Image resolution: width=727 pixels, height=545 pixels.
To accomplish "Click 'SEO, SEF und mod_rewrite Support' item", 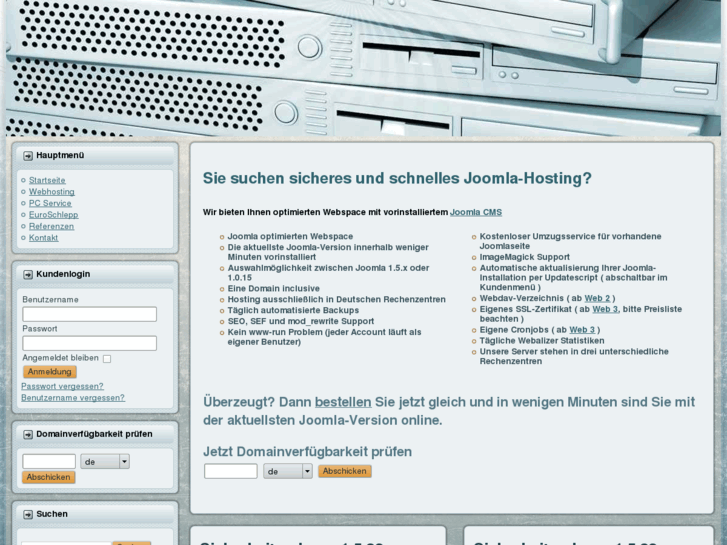I will click(x=300, y=321).
